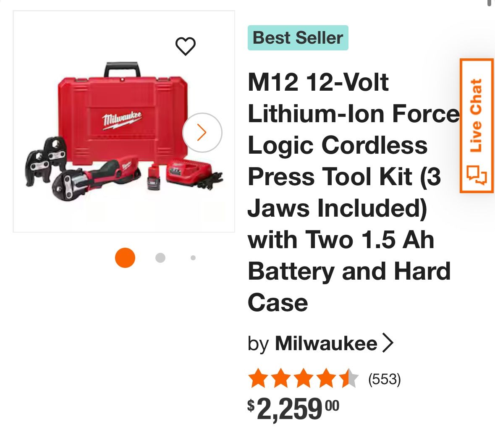This screenshot has height=448, width=495.
Task: Switch to the second carousel dot
Action: (160, 258)
